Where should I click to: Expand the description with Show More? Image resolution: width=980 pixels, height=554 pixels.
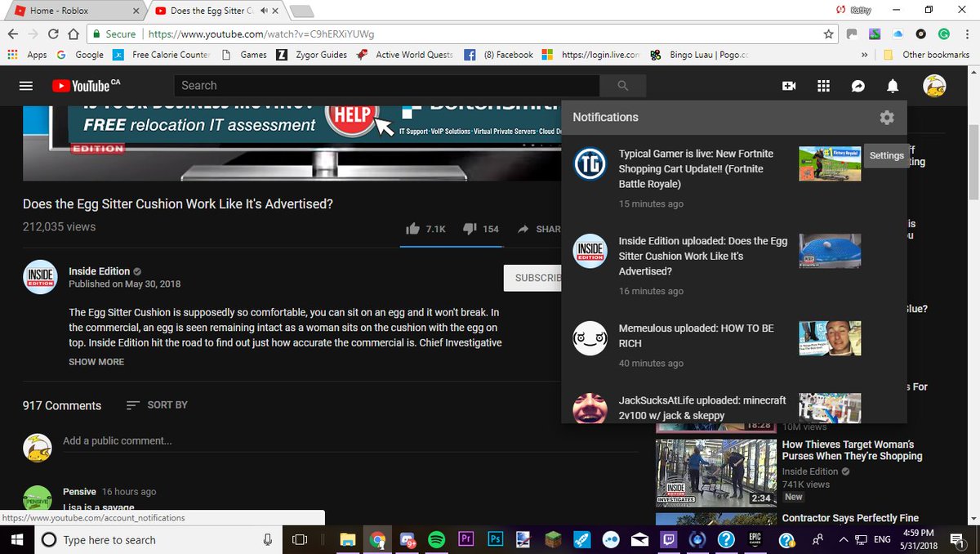click(96, 361)
